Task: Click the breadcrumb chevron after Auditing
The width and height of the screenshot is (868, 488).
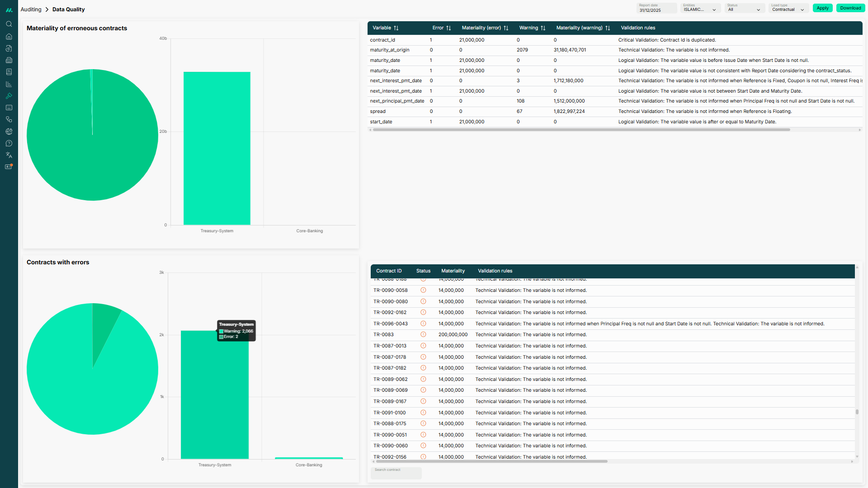Action: tap(47, 9)
